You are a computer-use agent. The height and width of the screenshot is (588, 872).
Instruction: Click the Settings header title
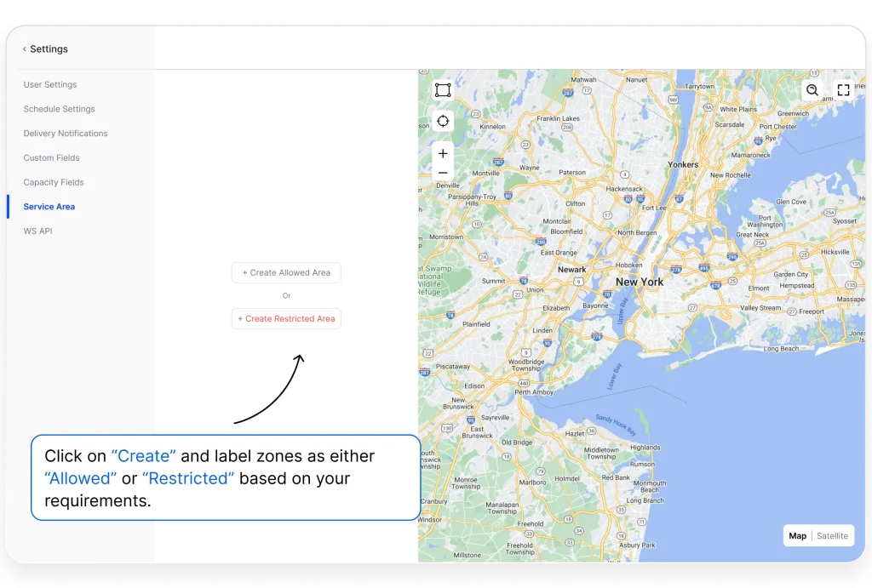pos(49,49)
